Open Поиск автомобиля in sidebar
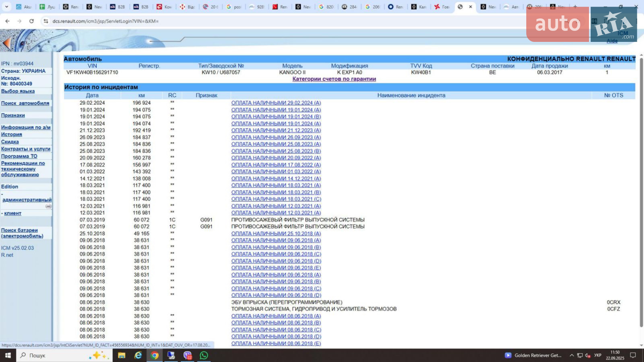 (25, 103)
